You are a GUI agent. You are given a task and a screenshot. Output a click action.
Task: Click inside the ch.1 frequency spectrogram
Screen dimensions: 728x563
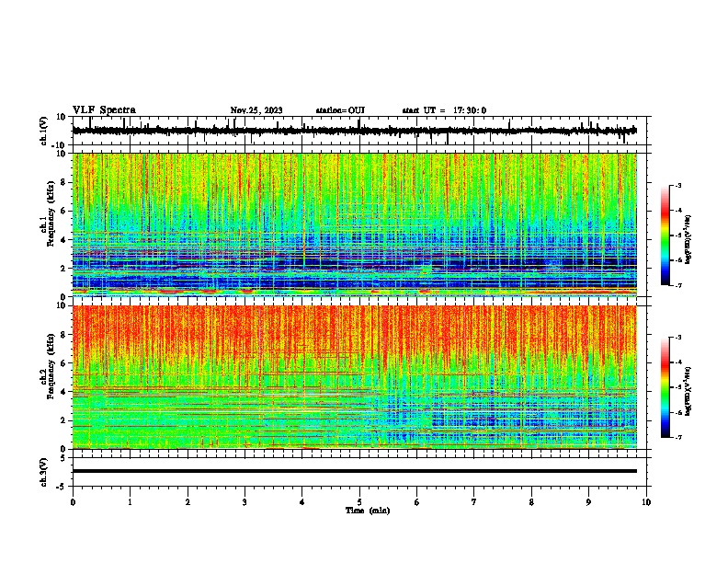coord(355,224)
